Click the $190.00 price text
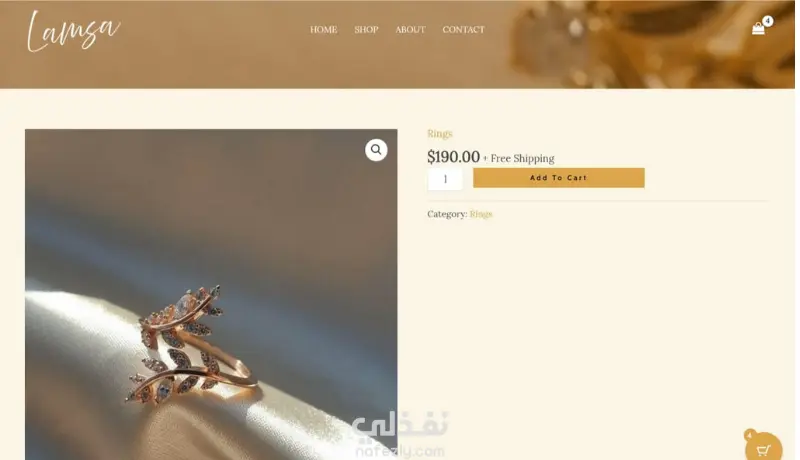 click(x=454, y=157)
